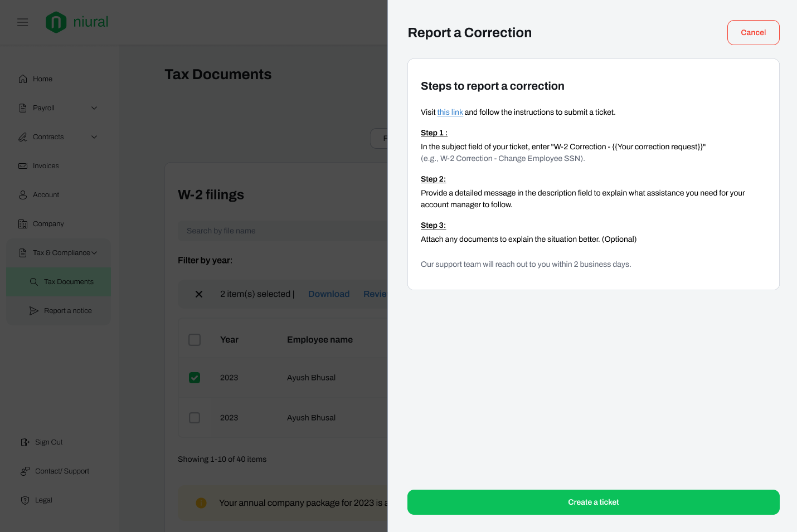Click the Sign Out icon
797x532 pixels.
pyautogui.click(x=25, y=442)
